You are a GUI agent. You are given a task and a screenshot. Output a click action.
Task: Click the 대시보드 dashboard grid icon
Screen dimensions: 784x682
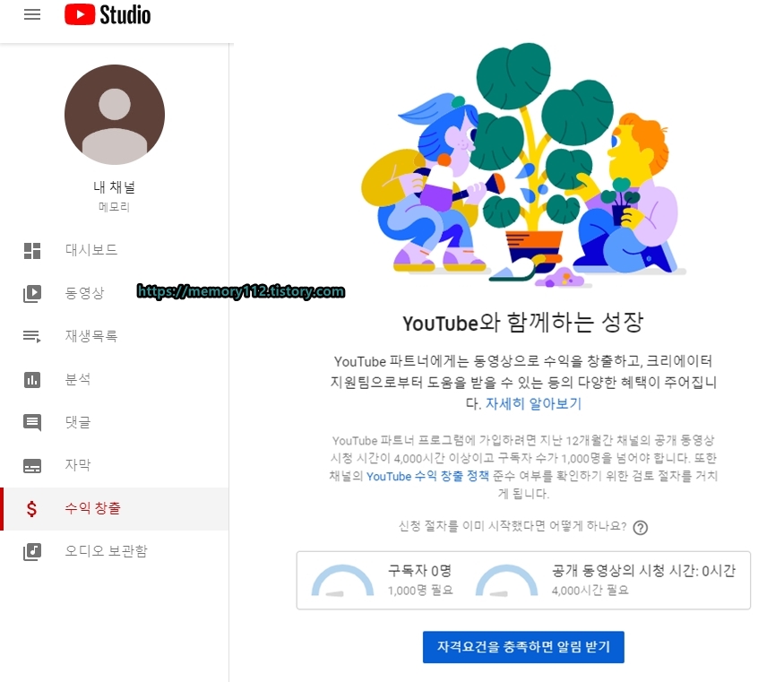[x=32, y=251]
